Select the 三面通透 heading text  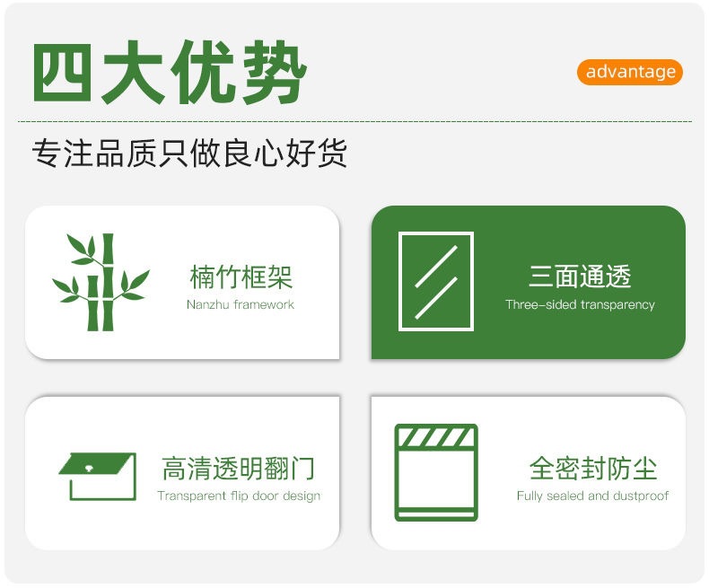[x=580, y=276]
